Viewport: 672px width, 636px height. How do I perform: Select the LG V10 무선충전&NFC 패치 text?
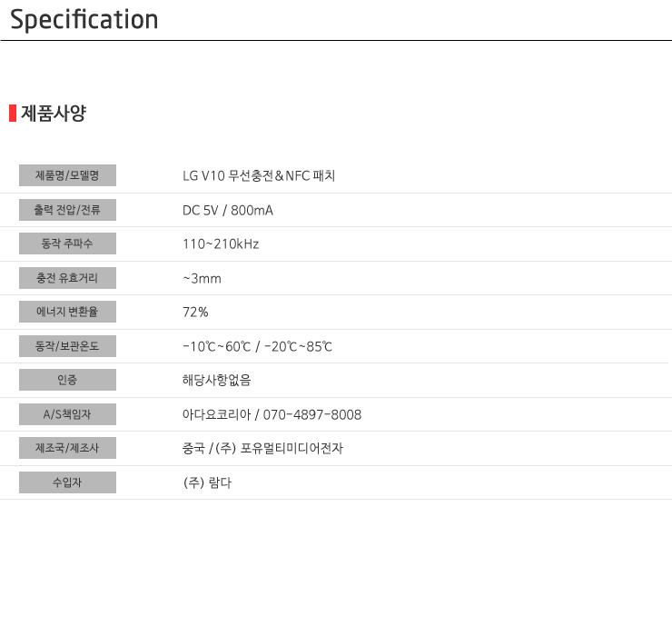coord(259,176)
